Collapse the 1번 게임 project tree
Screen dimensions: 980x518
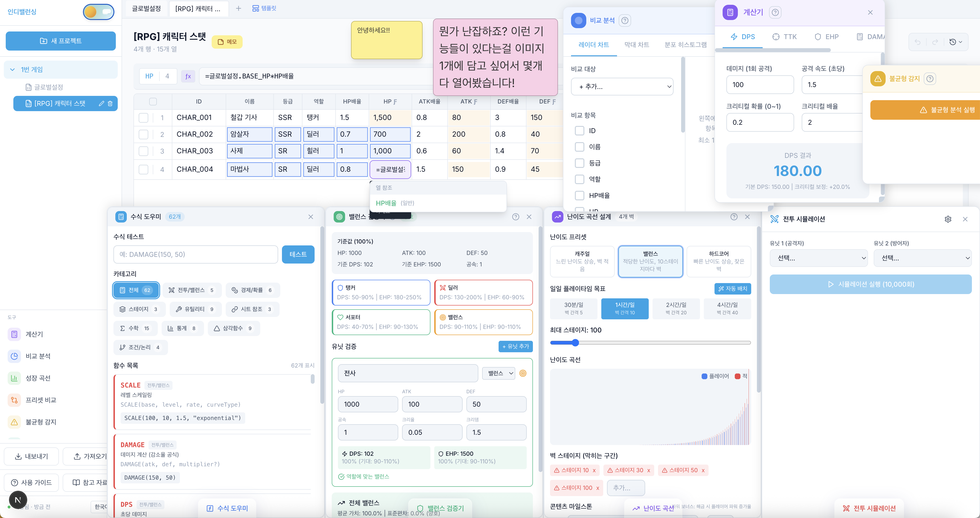pos(13,70)
